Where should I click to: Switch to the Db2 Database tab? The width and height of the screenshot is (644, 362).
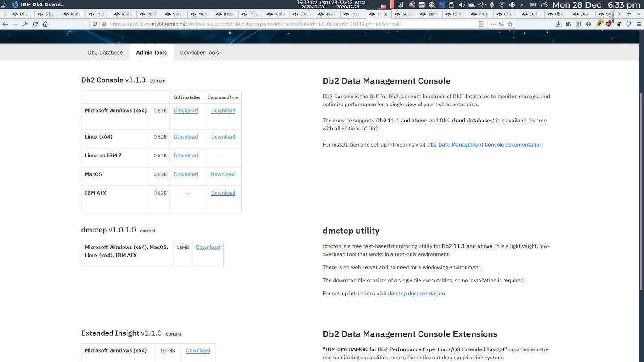click(105, 52)
